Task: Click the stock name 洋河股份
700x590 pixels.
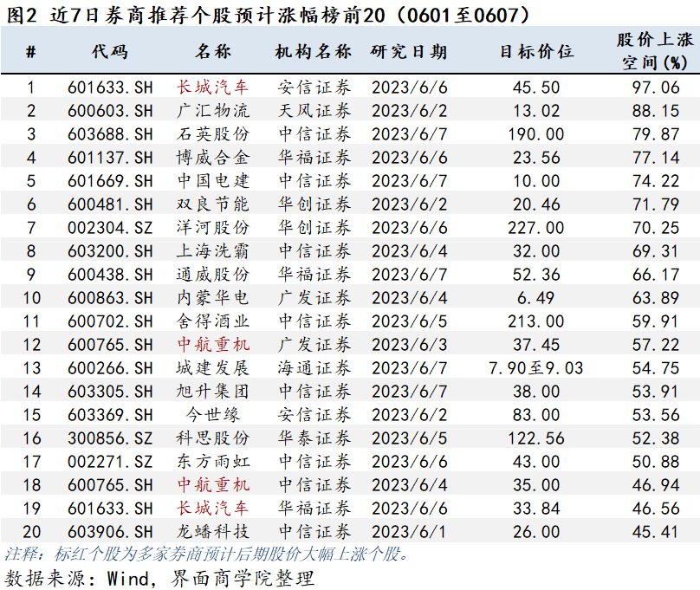Action: [213, 228]
